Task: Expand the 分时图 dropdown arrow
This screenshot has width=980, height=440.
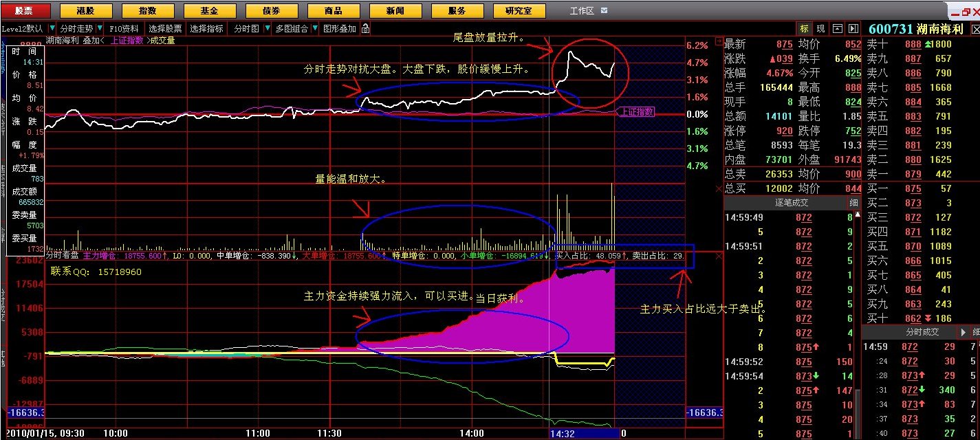Action: [x=266, y=29]
